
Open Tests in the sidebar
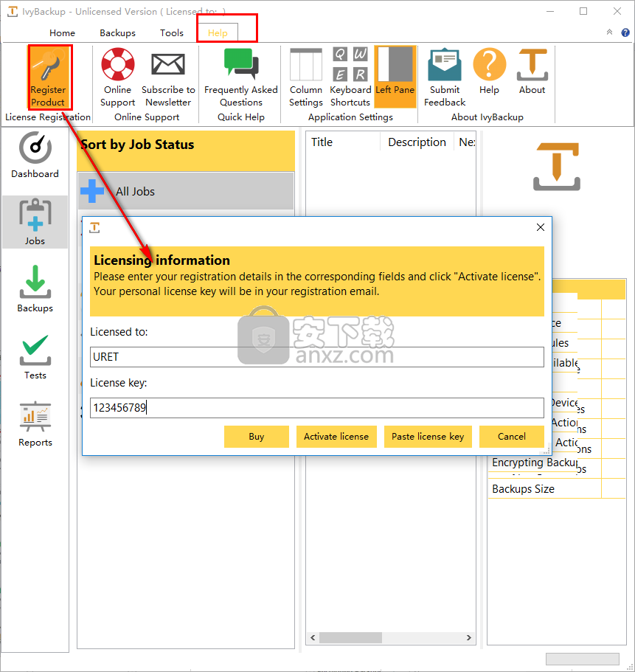point(35,356)
